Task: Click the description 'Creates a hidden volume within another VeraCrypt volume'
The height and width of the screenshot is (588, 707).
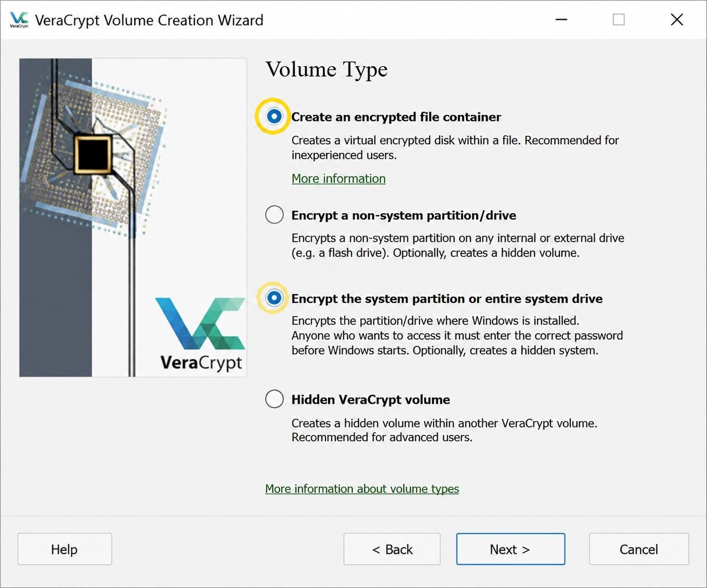Action: 444,430
